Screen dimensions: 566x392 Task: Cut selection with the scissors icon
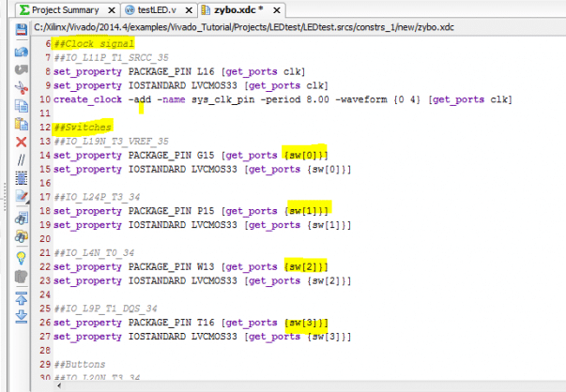[x=22, y=86]
